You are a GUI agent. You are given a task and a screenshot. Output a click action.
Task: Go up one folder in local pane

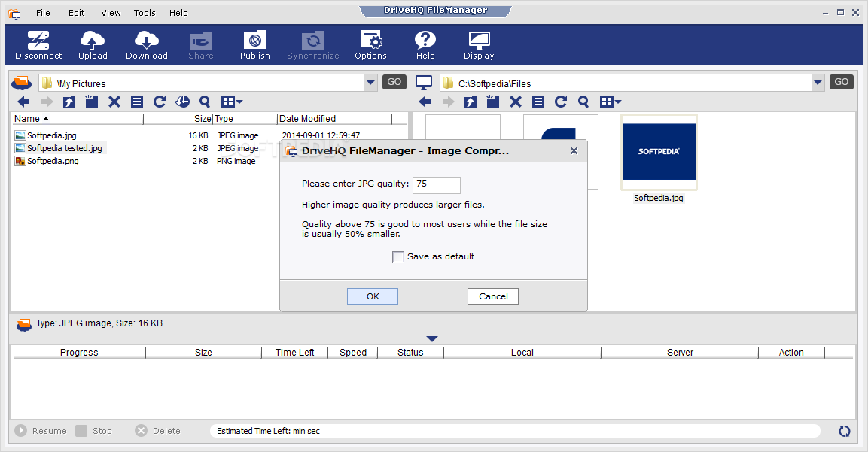[x=470, y=102]
